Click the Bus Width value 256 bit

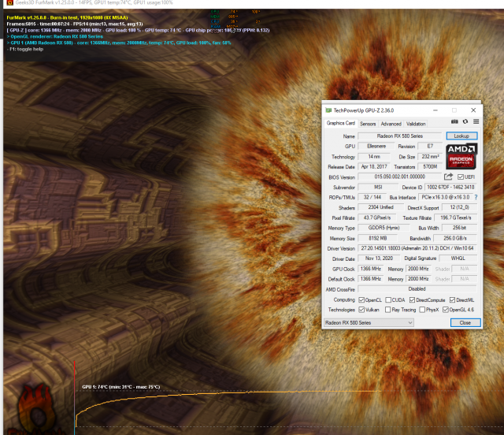[x=459, y=228]
